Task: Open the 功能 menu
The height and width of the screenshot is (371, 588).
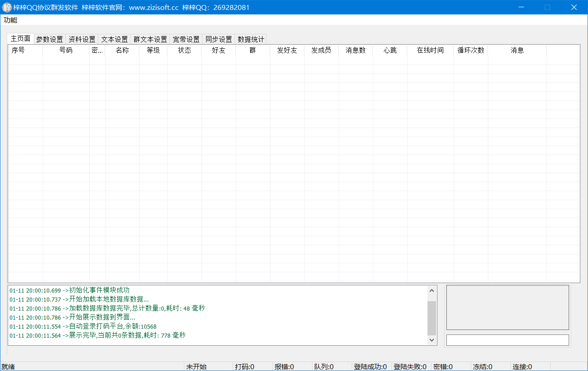Action: pyautogui.click(x=10, y=20)
